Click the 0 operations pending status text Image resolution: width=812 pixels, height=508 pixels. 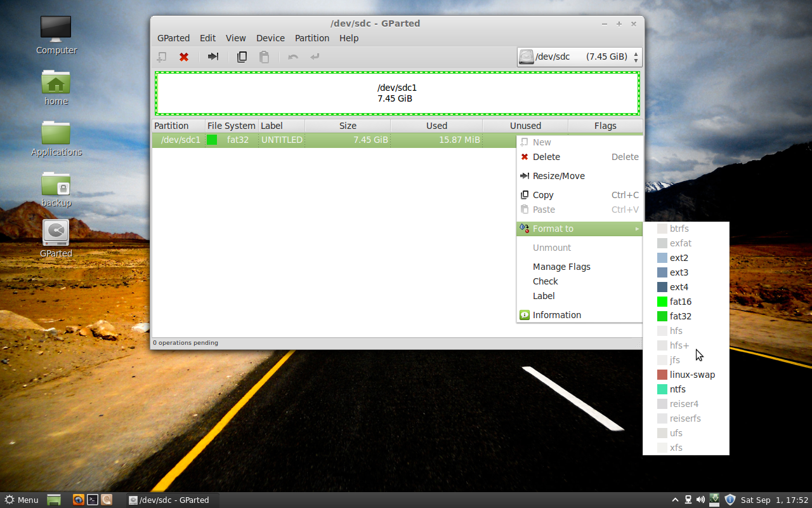coord(185,343)
